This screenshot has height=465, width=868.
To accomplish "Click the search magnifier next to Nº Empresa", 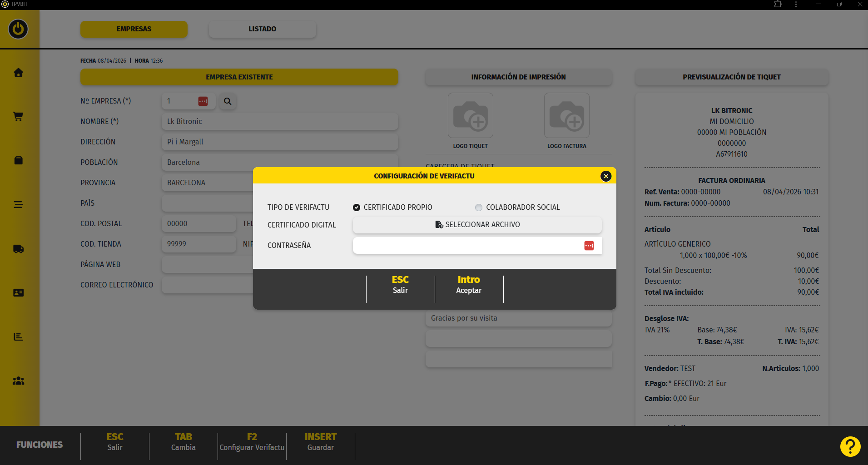I will pyautogui.click(x=228, y=101).
